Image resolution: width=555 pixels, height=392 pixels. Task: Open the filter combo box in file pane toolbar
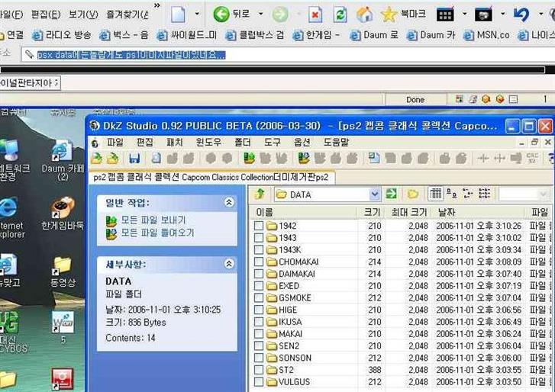523,194
